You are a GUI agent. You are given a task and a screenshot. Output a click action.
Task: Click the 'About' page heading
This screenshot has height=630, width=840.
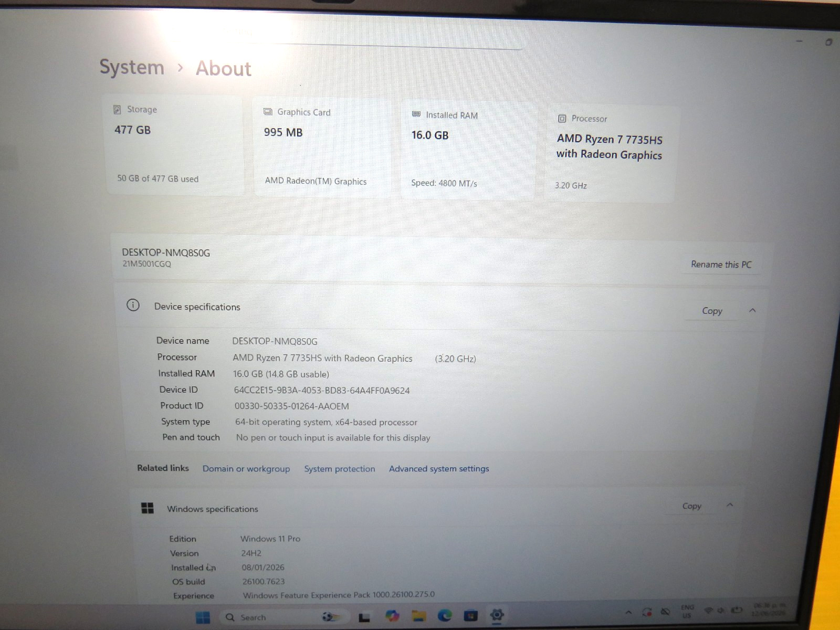(x=224, y=69)
